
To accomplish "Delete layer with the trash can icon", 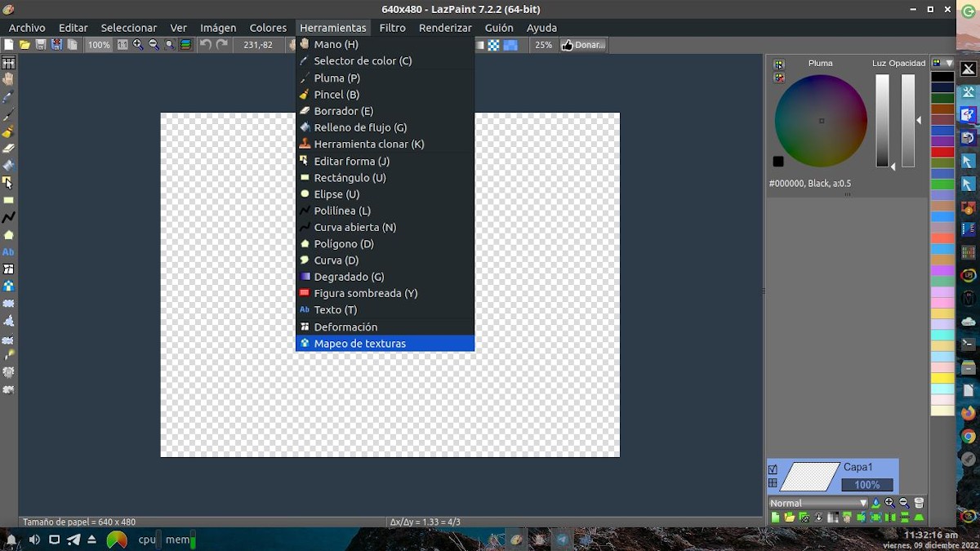I will point(919,503).
